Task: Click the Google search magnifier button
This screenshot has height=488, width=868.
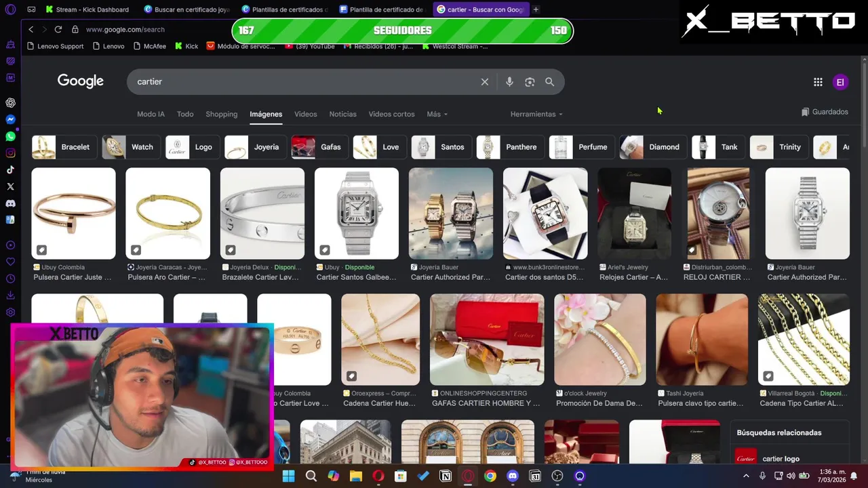Action: click(550, 81)
